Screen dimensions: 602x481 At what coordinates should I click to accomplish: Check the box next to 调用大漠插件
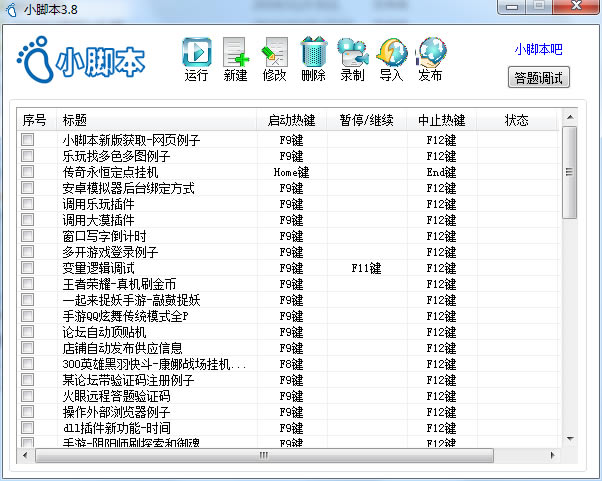tap(28, 220)
